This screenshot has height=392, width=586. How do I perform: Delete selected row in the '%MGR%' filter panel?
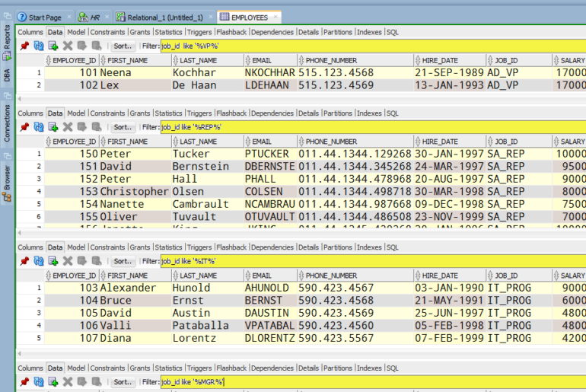click(x=68, y=381)
